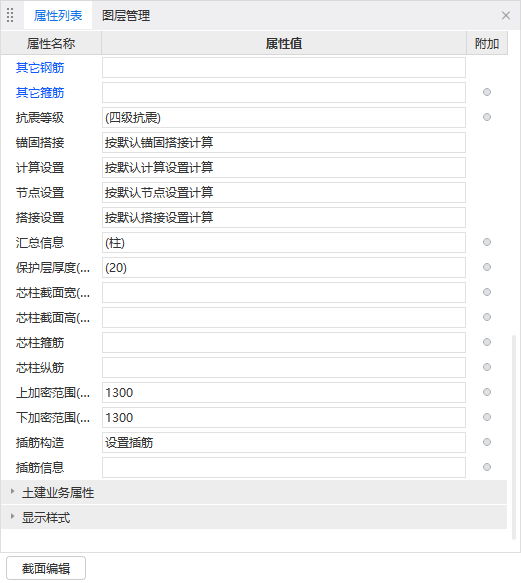Viewport: 521px width, 583px height.
Task: Select the 节点设置 property name
Action: 40,193
